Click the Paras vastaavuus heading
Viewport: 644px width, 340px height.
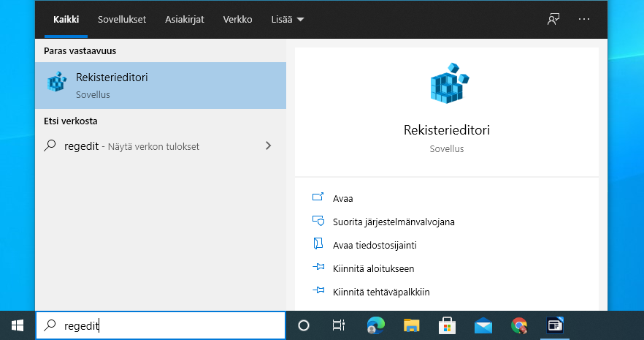(80, 51)
